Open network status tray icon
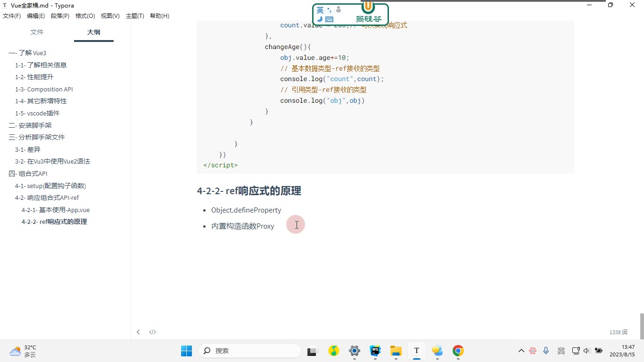Viewport: 644px width, 362px height. click(x=576, y=351)
